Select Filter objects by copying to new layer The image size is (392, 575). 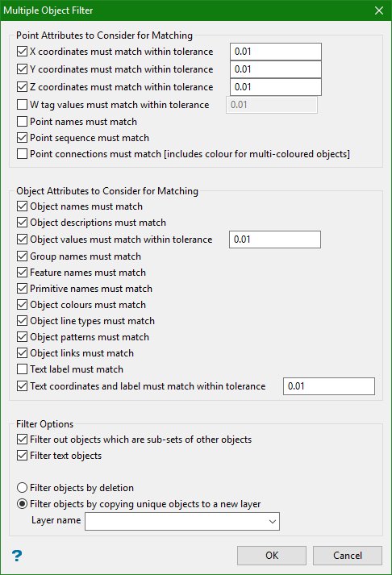pos(22,504)
